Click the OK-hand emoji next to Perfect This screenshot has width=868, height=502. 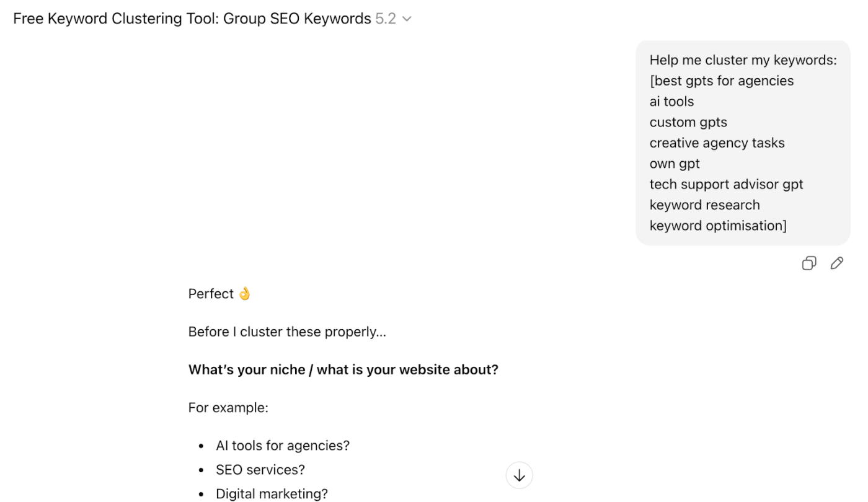click(x=244, y=293)
